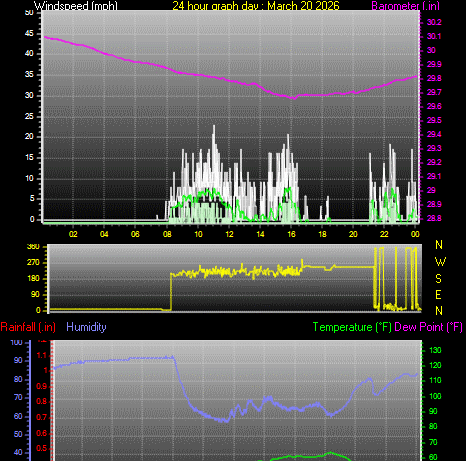Image resolution: width=466 pixels, height=461 pixels.
Task: Click the 18 hour label on time axis
Action: 322,234
